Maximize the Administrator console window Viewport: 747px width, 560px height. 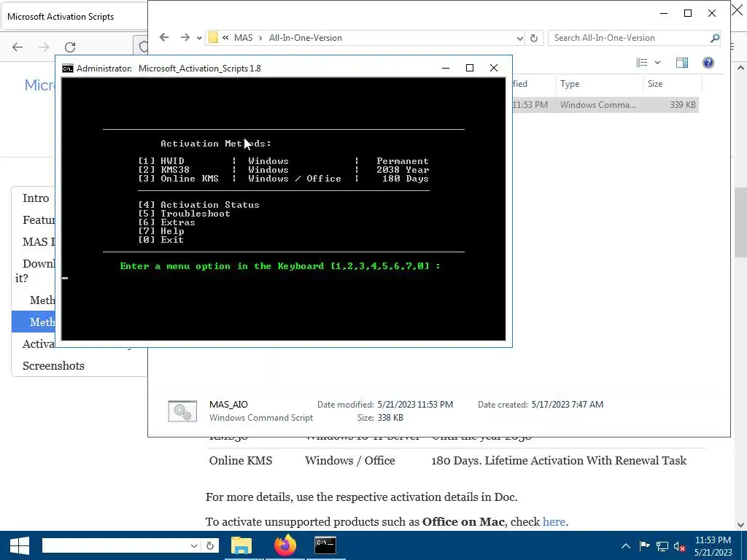[470, 68]
